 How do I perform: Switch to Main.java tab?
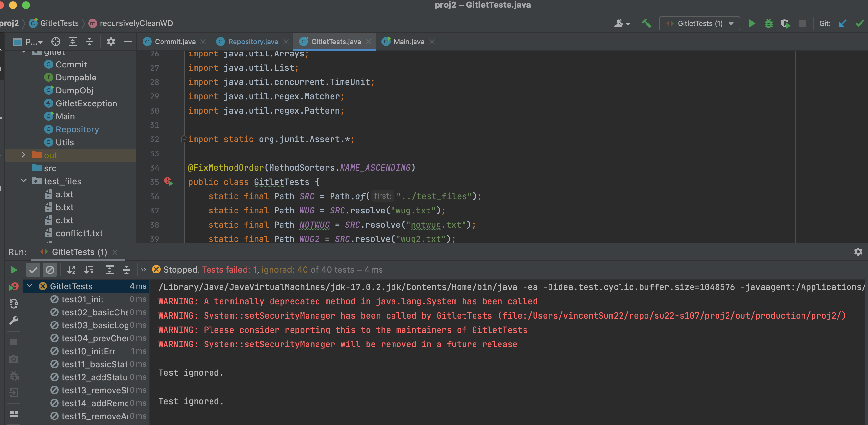408,42
